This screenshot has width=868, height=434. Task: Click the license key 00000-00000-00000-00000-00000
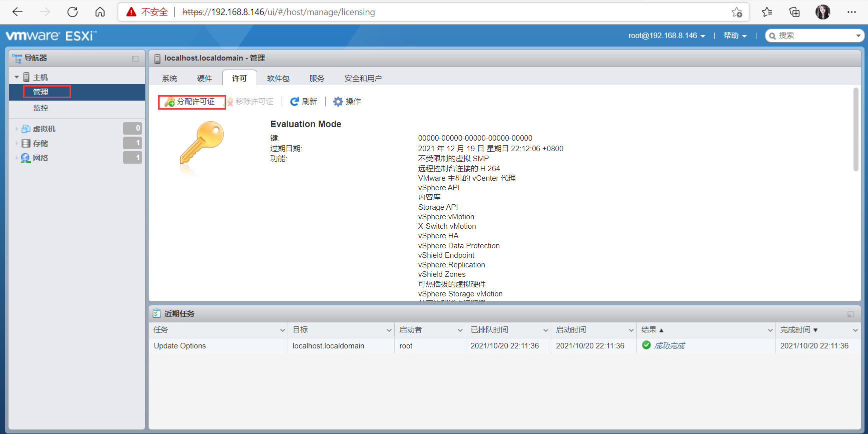[475, 138]
